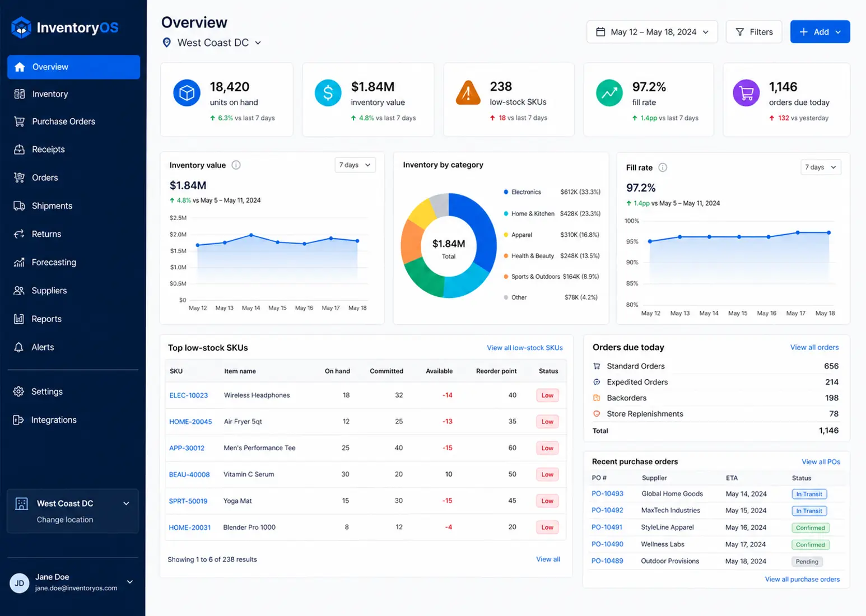Viewport: 866px width, 616px height.
Task: Click the Inventory value info icon
Action: tap(236, 165)
